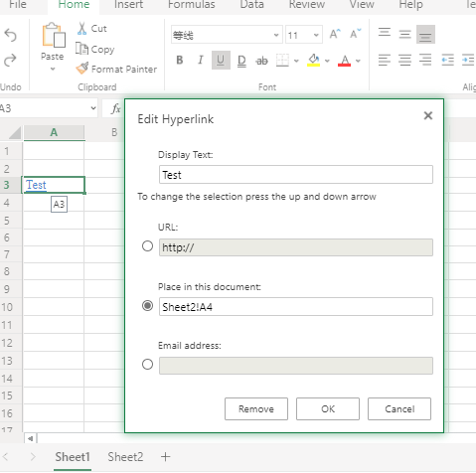Select all cells corner button

tap(14, 133)
